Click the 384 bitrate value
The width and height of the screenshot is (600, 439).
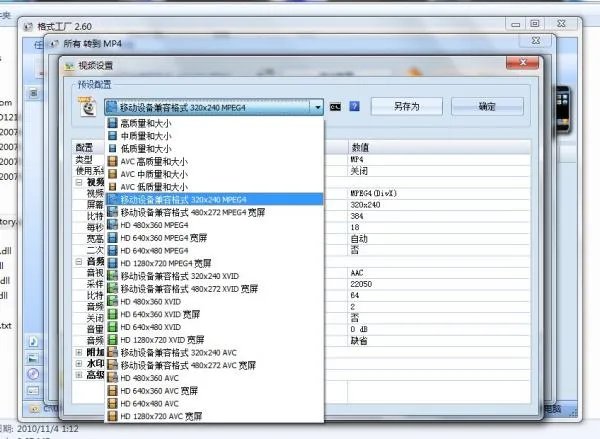[439, 216]
